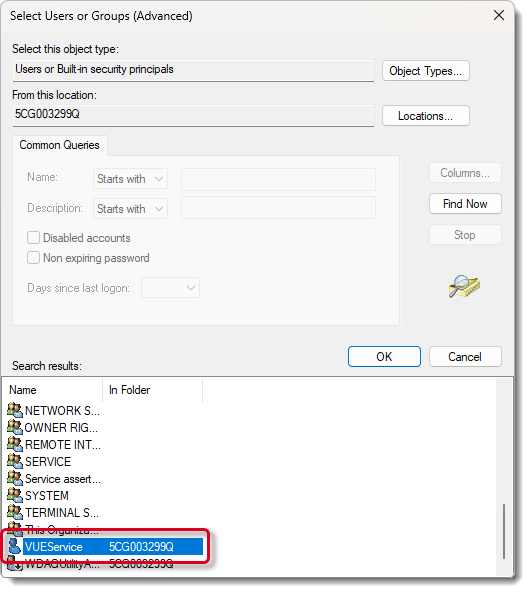The height and width of the screenshot is (593, 530).
Task: Select the Common Queries tab
Action: point(59,145)
